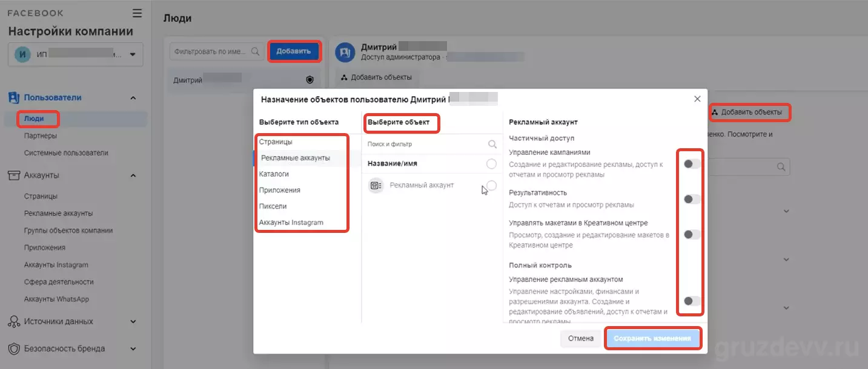Screen dimensions: 868x369
Task: Open Аккаунты WhatsApp in sidebar
Action: tap(56, 299)
